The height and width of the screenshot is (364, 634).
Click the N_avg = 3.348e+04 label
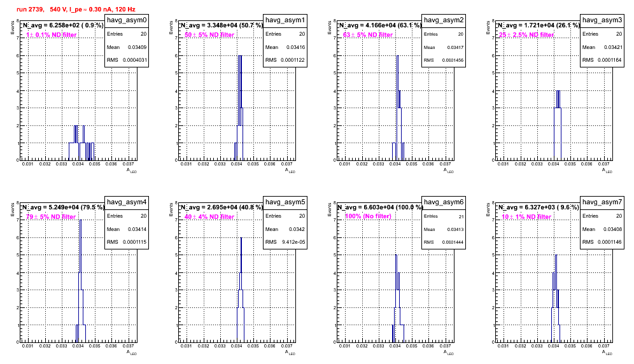pyautogui.click(x=222, y=25)
